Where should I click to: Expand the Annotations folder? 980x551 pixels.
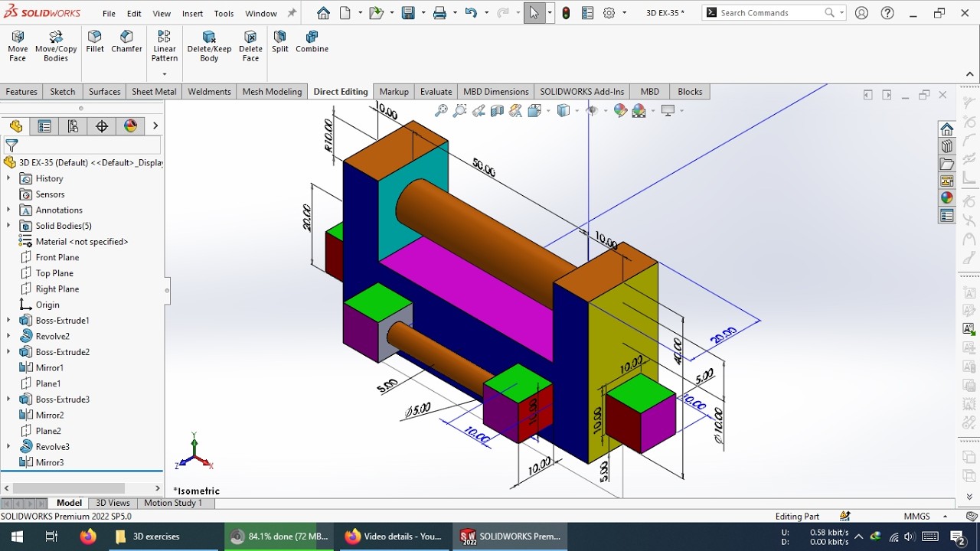[8, 210]
